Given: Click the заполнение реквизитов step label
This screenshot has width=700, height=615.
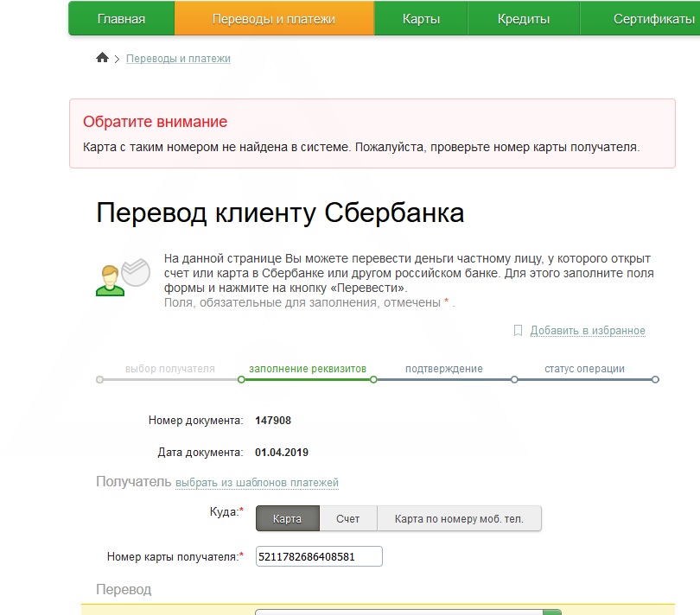Looking at the screenshot, I should pos(308,369).
